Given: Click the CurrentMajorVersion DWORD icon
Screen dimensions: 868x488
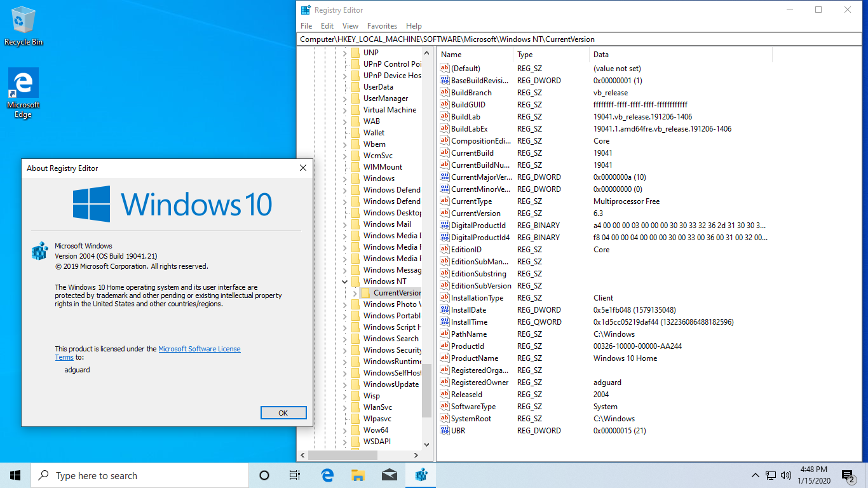Looking at the screenshot, I should [x=445, y=177].
